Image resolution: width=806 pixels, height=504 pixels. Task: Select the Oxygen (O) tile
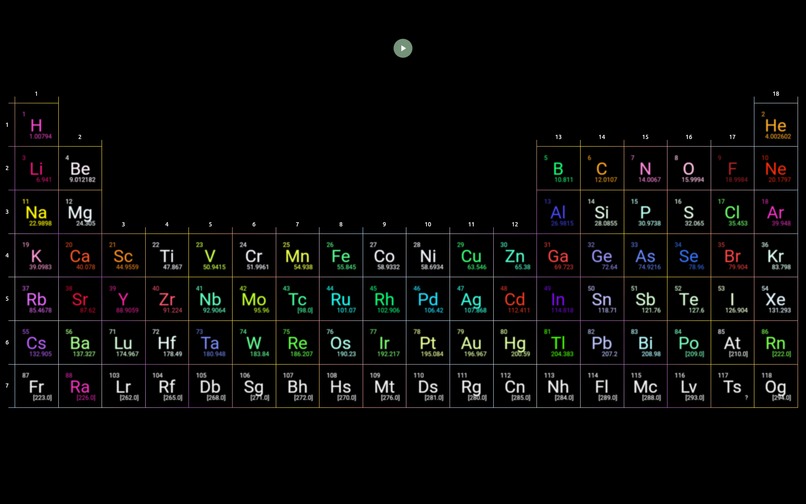689,169
